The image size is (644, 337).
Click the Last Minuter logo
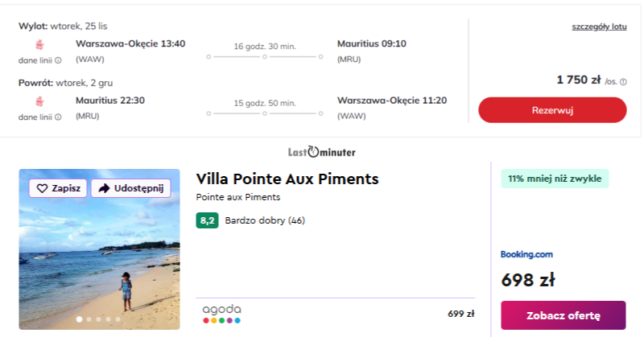coord(321,151)
